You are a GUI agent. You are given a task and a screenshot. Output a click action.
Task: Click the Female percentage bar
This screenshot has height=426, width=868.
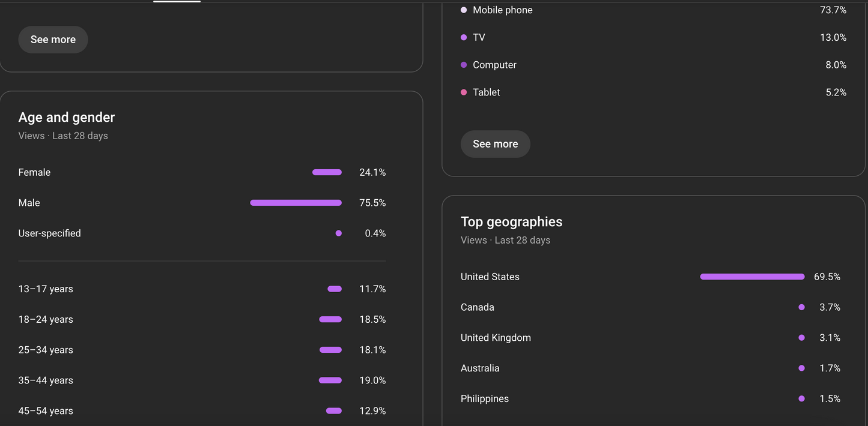[x=327, y=172]
